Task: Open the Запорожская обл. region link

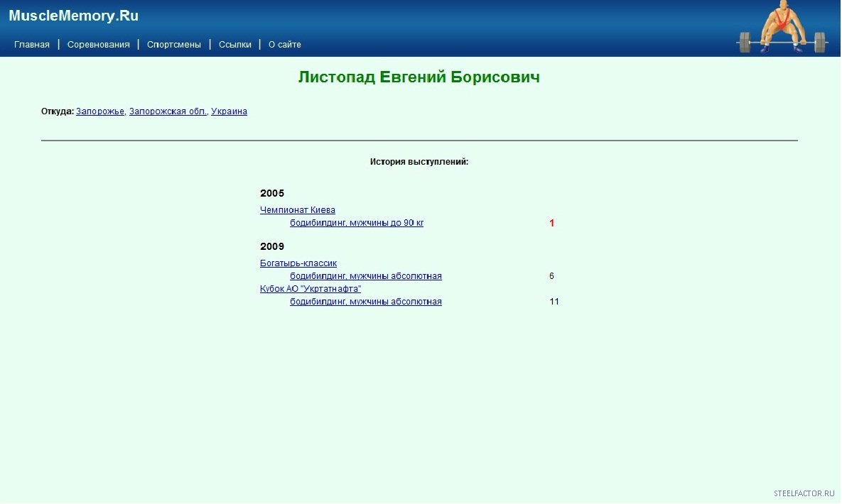Action: click(168, 111)
